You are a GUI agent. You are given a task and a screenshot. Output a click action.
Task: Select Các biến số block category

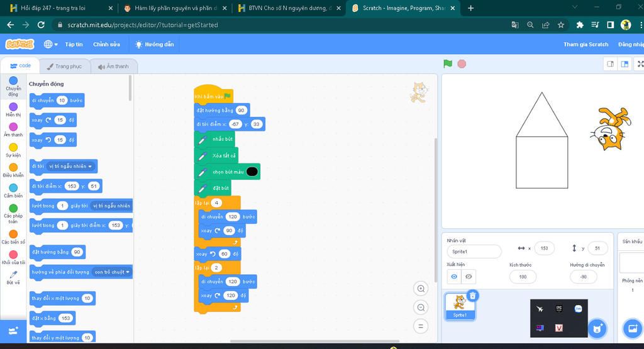[13, 236]
